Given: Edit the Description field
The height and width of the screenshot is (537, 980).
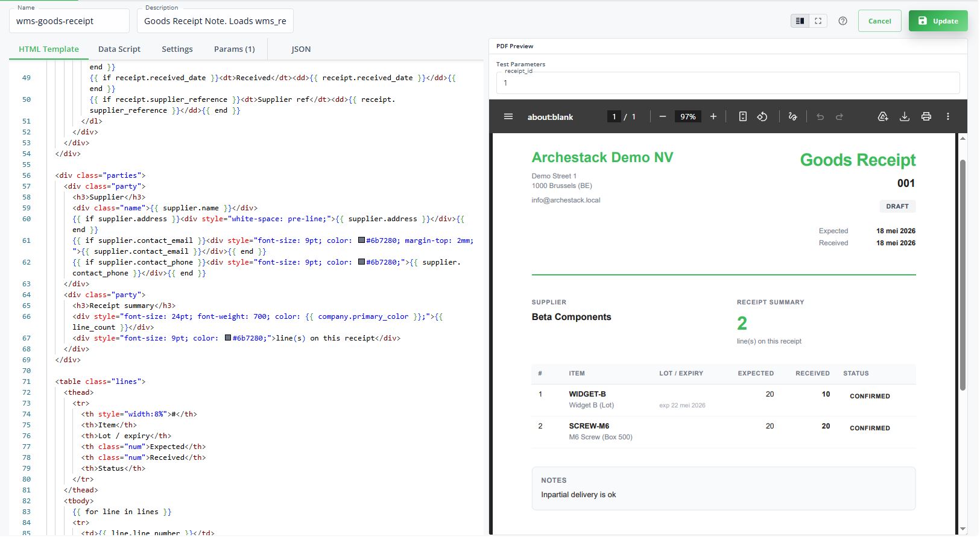Looking at the screenshot, I should [x=215, y=20].
